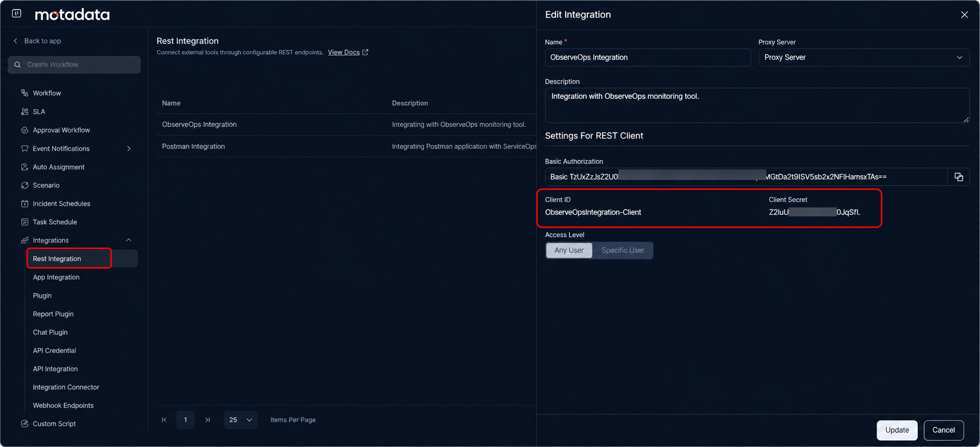Click the Client Secret value
Screen dimensions: 980x447
(x=814, y=212)
